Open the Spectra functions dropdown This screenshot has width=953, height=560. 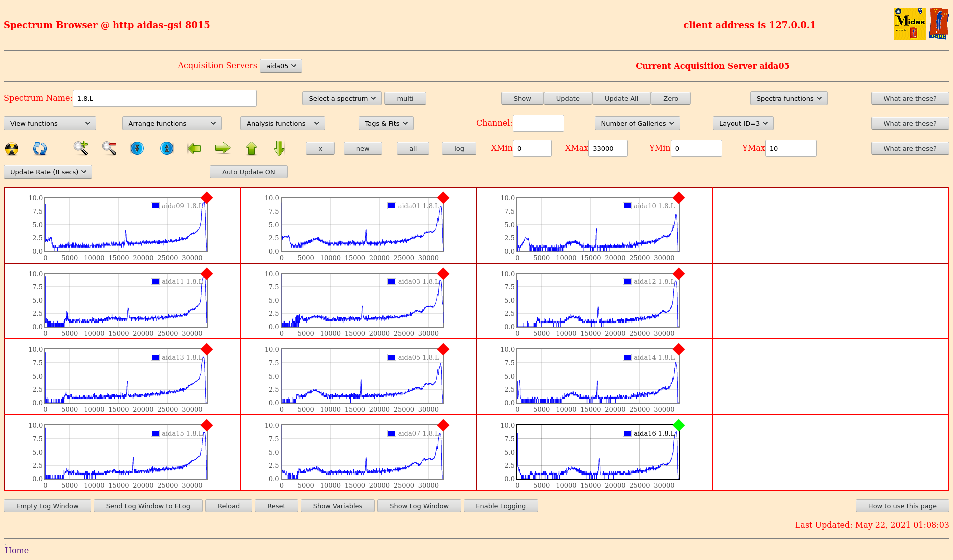(789, 98)
